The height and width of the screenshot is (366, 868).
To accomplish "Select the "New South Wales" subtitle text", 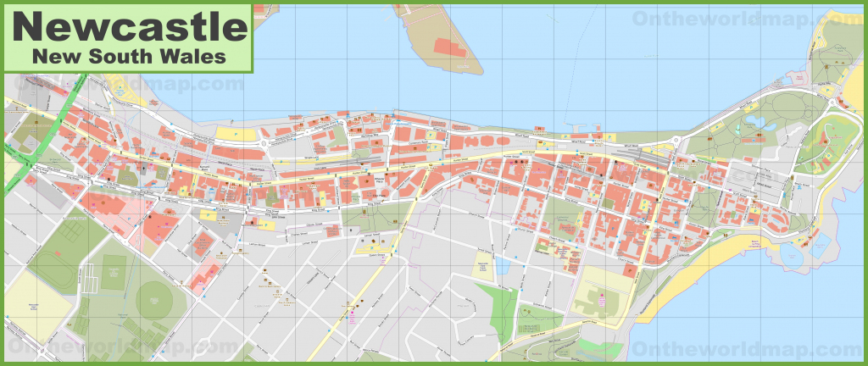I will [129, 57].
